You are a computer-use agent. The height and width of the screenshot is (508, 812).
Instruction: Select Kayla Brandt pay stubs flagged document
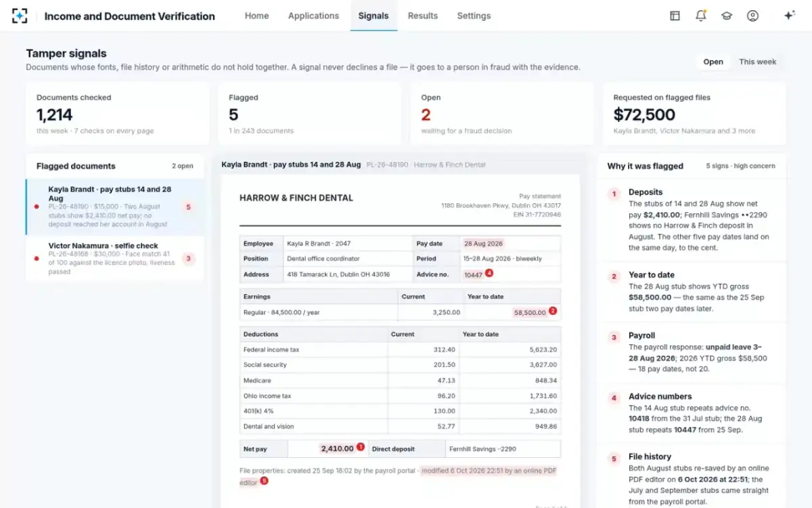point(115,207)
